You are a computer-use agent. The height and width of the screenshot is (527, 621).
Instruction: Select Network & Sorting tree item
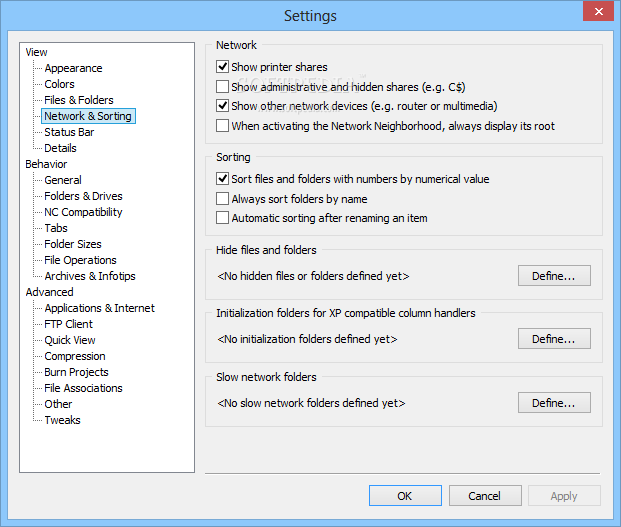(88, 116)
